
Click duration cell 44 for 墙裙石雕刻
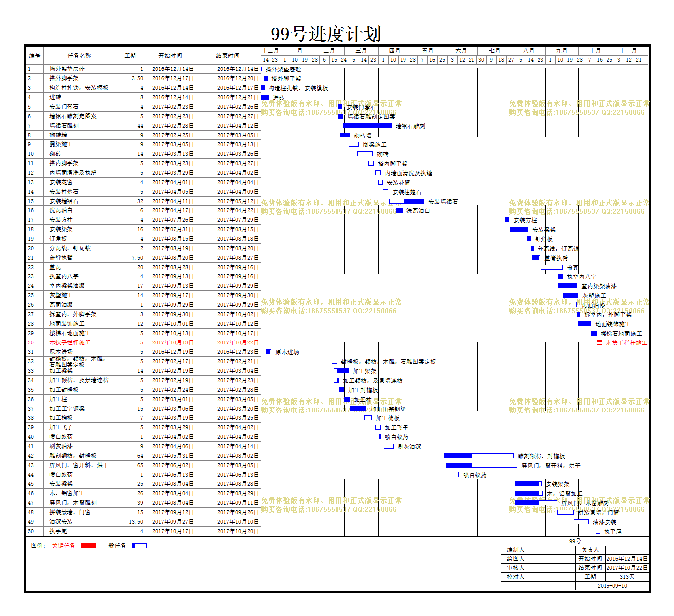point(130,126)
